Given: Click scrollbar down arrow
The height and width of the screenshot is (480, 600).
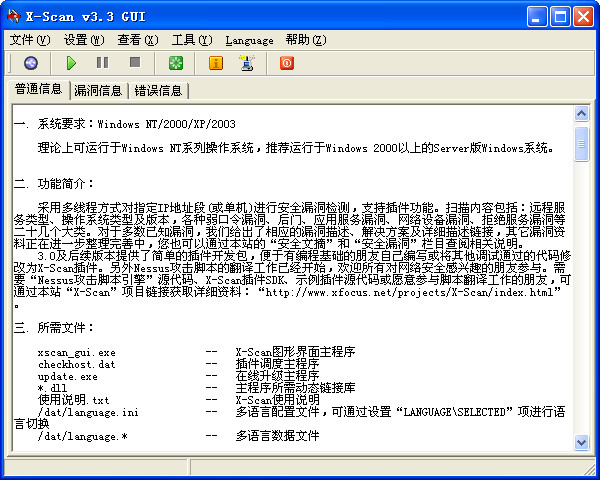Looking at the screenshot, I should (582, 442).
